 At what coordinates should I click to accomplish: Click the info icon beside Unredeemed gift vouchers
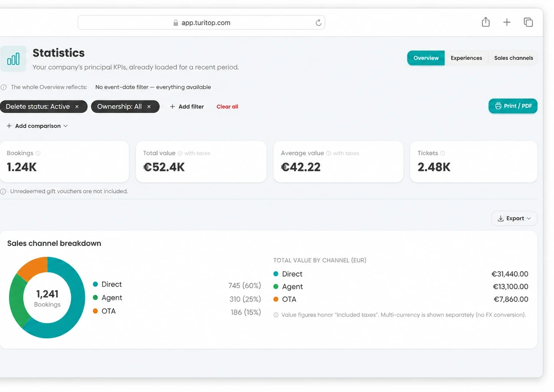coord(3,192)
